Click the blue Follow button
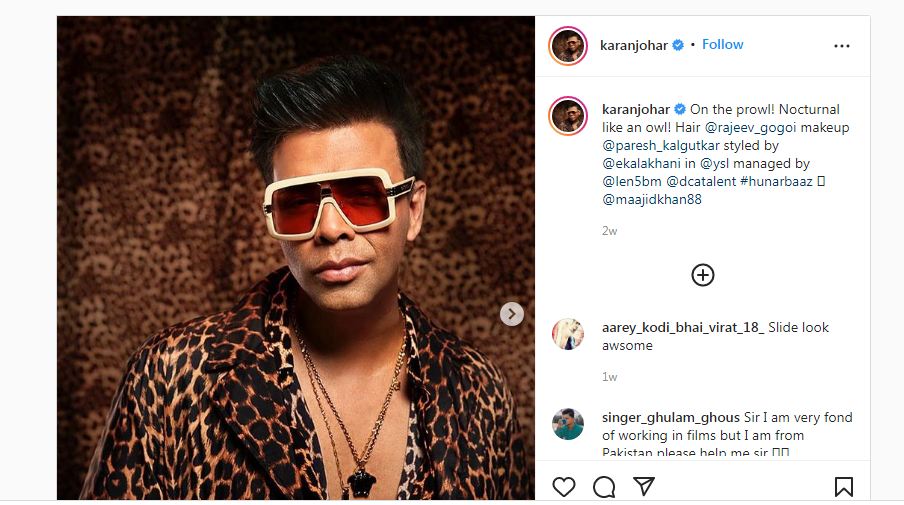Screen dimensions: 904x505 pyautogui.click(x=722, y=45)
